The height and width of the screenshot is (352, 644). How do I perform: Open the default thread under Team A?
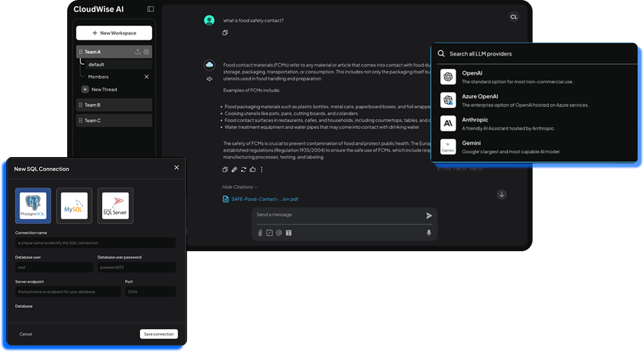[119, 64]
